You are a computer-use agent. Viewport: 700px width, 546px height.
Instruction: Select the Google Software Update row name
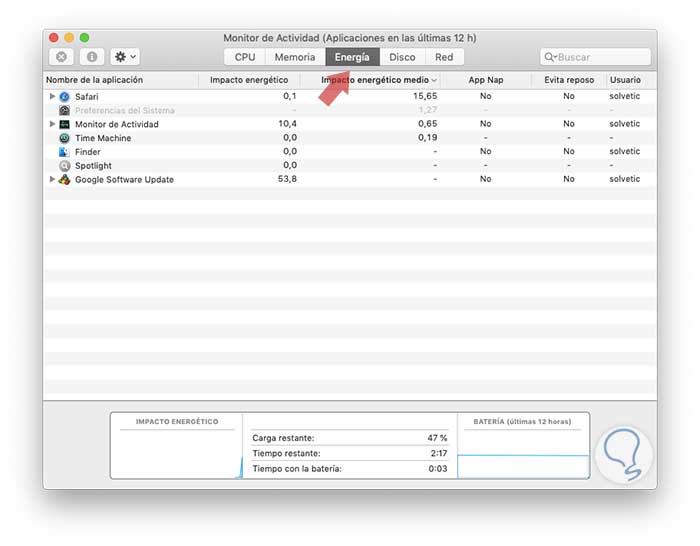[124, 179]
